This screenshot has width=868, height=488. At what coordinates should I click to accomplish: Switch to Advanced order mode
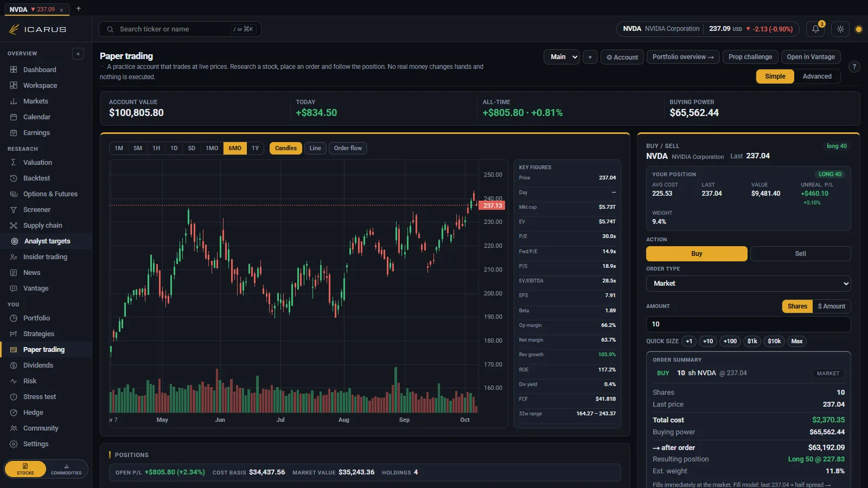817,76
